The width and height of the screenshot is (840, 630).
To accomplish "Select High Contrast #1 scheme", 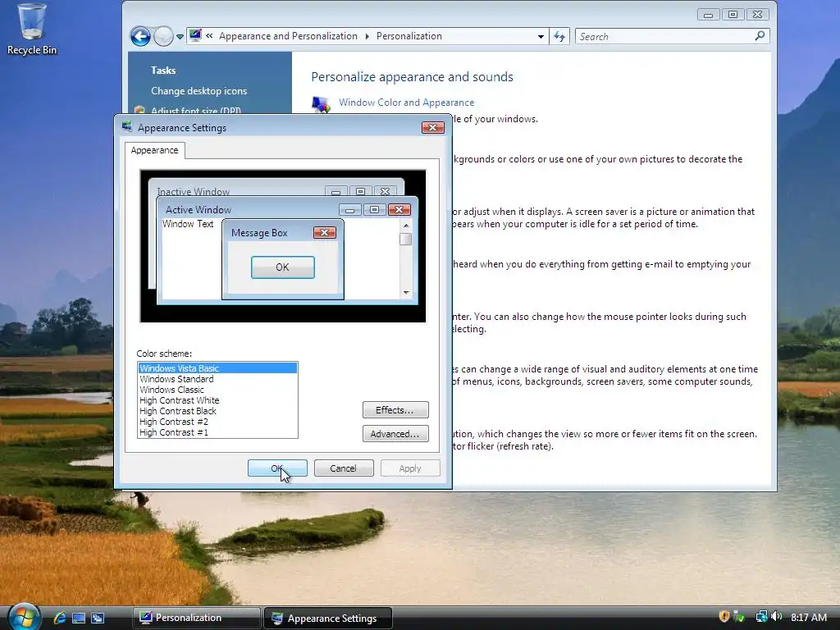I will [217, 432].
